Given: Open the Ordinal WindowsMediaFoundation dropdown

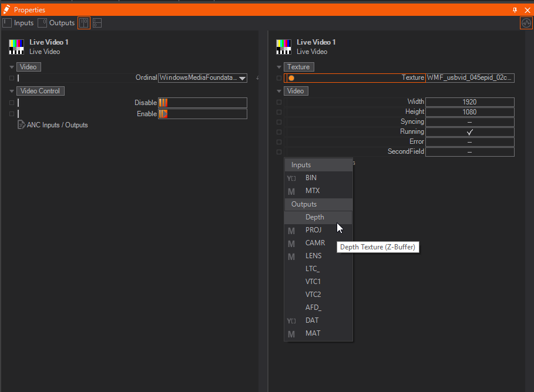Looking at the screenshot, I should click(242, 78).
